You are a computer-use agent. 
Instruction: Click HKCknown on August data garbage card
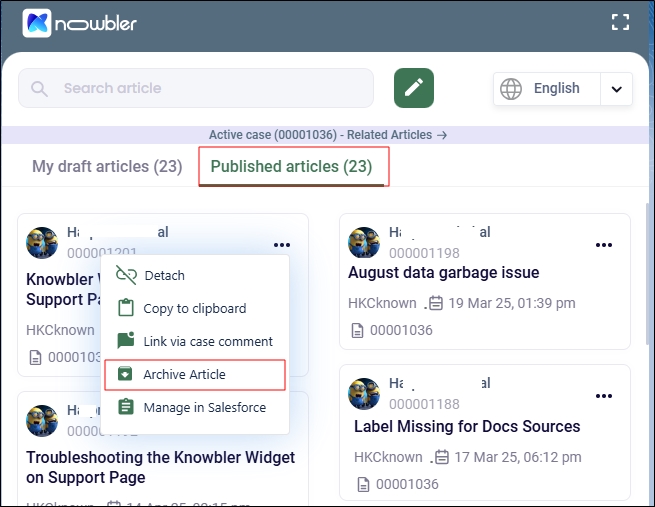click(382, 303)
